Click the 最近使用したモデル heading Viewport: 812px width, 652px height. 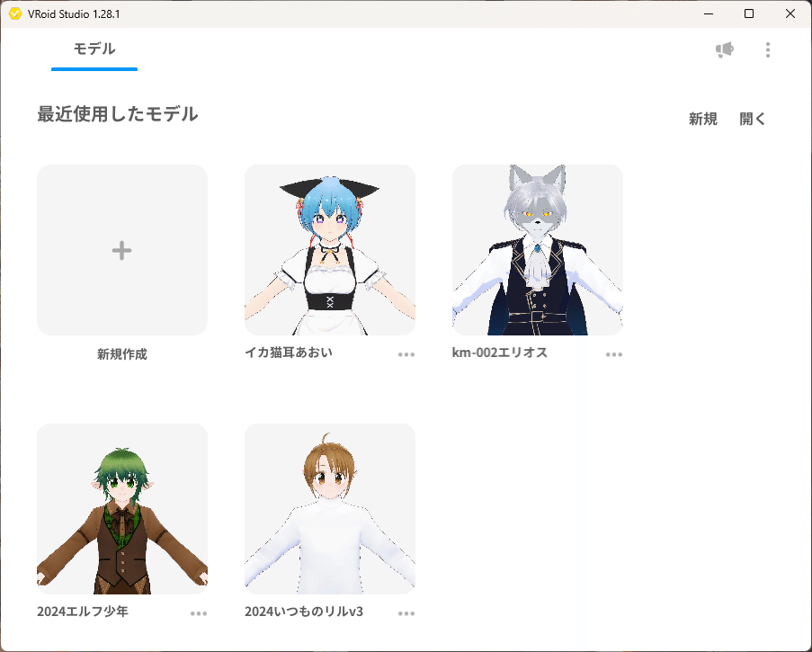pyautogui.click(x=118, y=114)
